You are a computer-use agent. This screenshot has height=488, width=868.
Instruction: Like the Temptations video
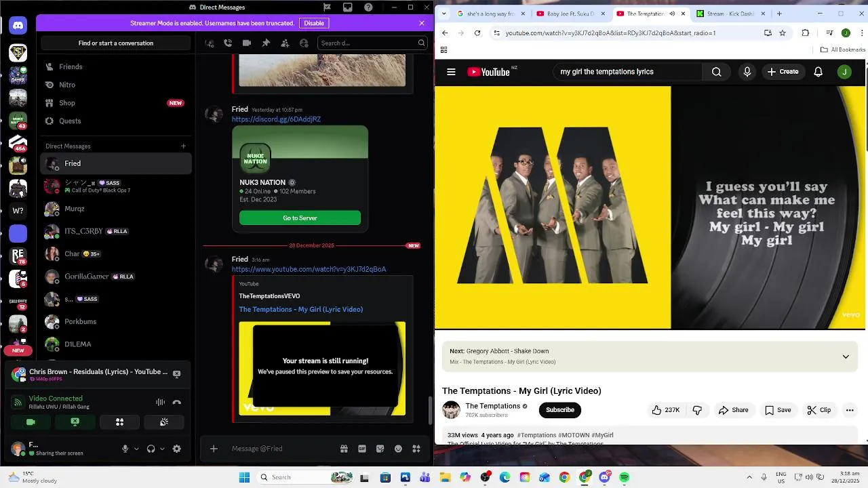(x=665, y=410)
